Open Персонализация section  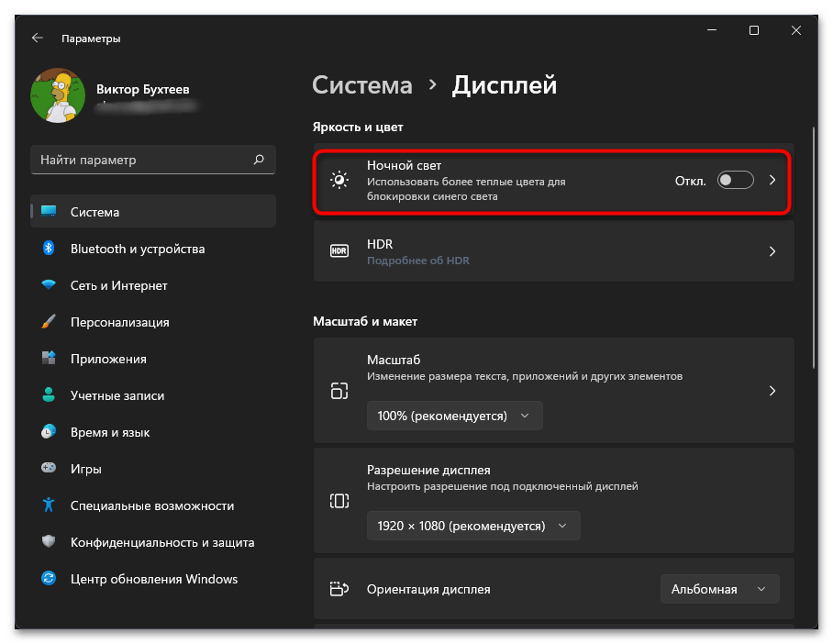(x=153, y=321)
